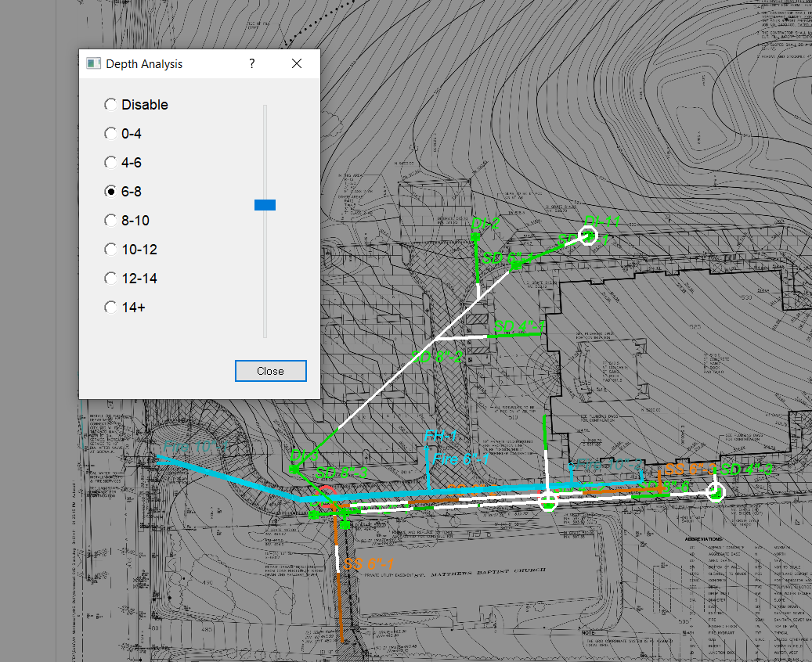The width and height of the screenshot is (812, 662).
Task: Enable the 14+ depth option
Action: pyautogui.click(x=110, y=307)
